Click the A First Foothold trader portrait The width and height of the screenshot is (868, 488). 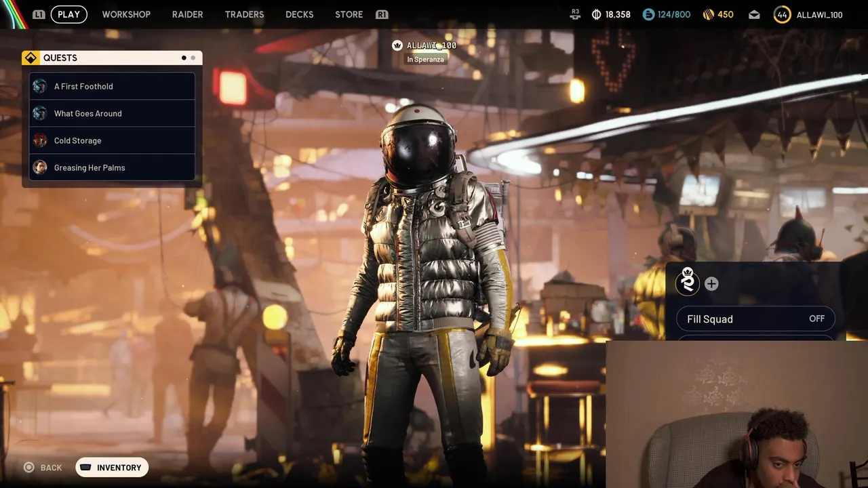point(40,86)
